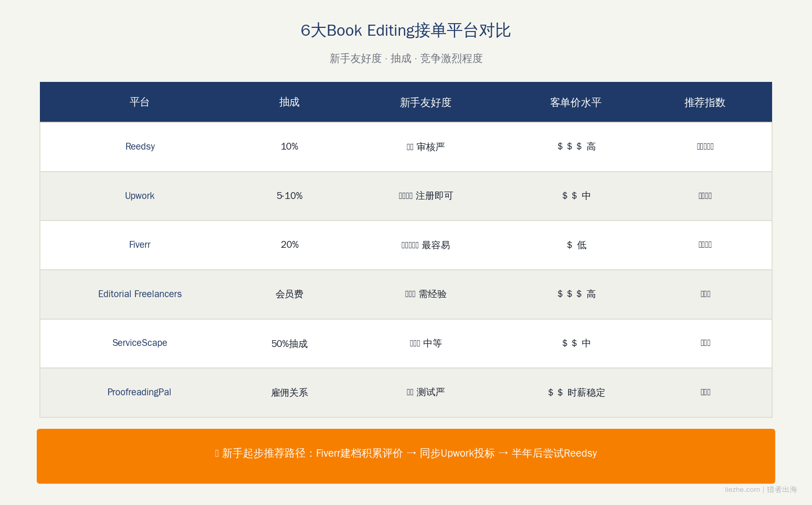Select the 平台 column header
The image size is (812, 505).
click(x=140, y=102)
